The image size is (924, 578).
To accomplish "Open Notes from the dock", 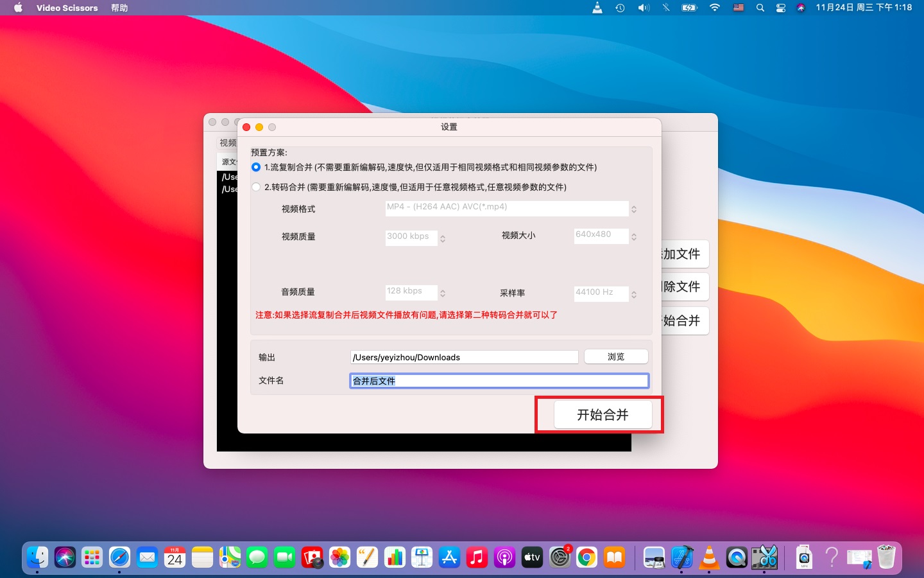I will [202, 557].
